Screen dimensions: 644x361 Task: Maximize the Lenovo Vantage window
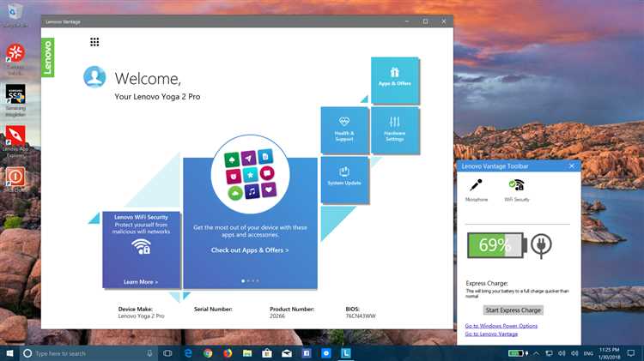click(x=426, y=21)
